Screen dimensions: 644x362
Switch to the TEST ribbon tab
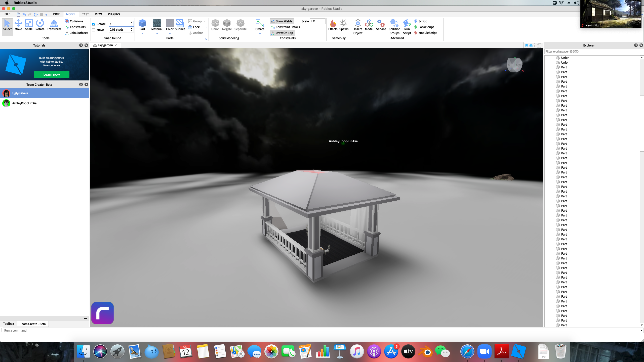tap(85, 14)
